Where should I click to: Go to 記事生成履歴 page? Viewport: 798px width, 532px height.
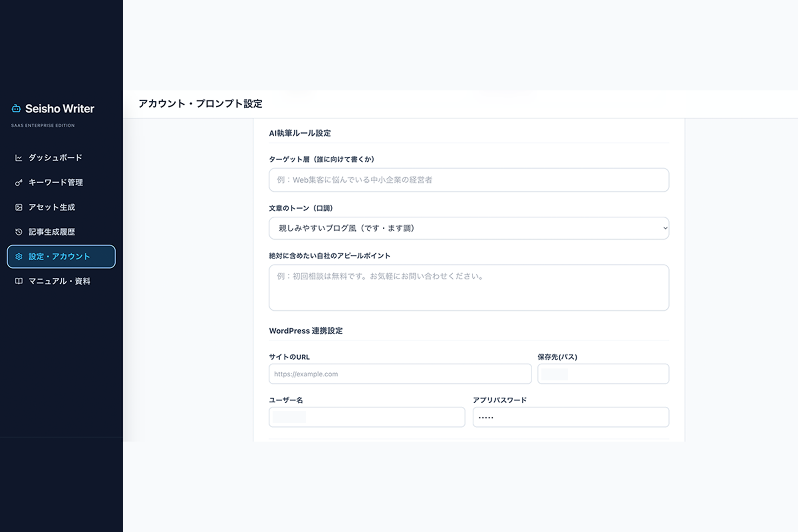pos(52,232)
